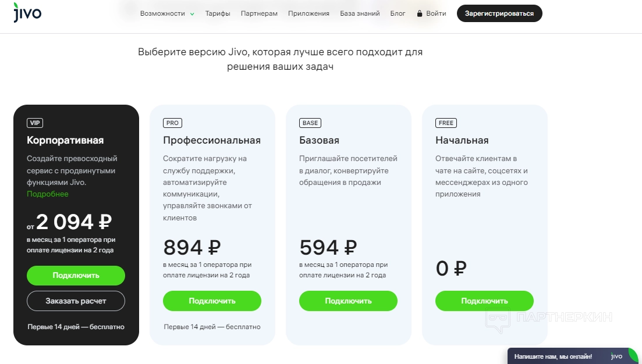642x364 pixels.
Task: Open the Партнерам menu item
Action: click(259, 13)
